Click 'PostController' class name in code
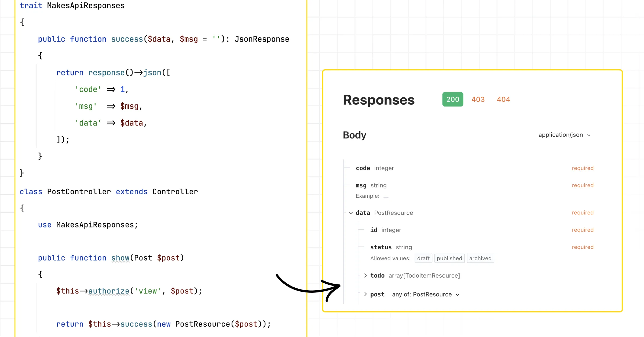Viewport: 644px width, 337px height. click(x=79, y=192)
